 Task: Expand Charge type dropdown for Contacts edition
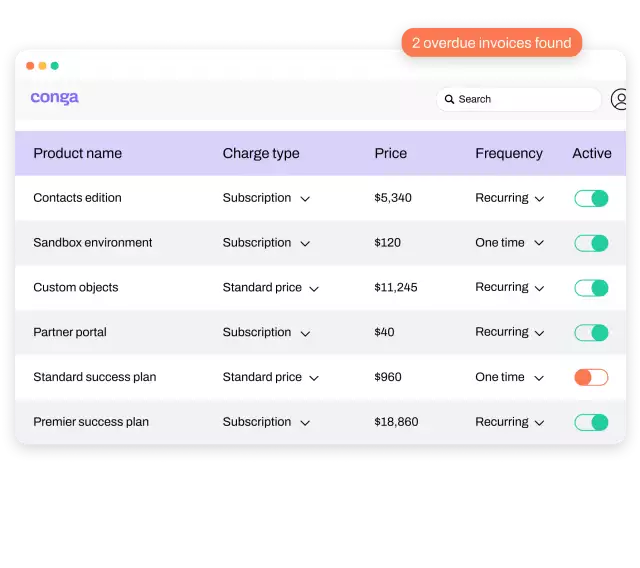click(305, 199)
